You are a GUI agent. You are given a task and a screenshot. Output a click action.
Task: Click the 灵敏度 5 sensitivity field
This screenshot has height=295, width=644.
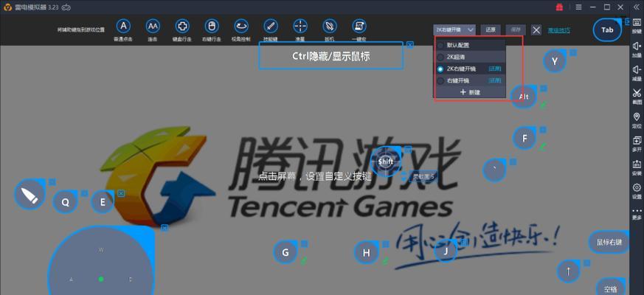423,176
